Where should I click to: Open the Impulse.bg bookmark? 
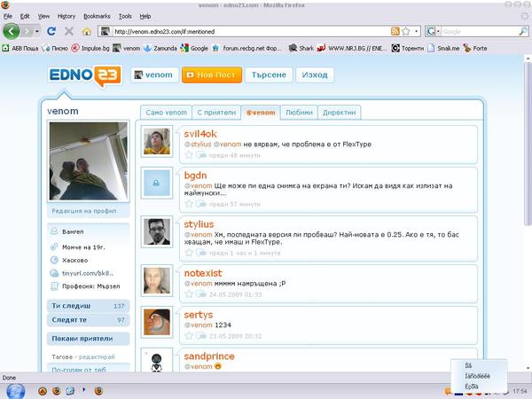90,48
